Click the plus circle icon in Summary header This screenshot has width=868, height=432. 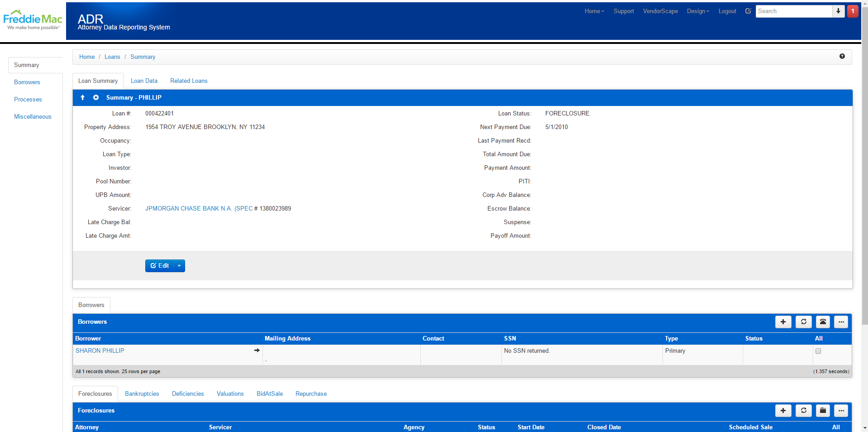coord(96,97)
